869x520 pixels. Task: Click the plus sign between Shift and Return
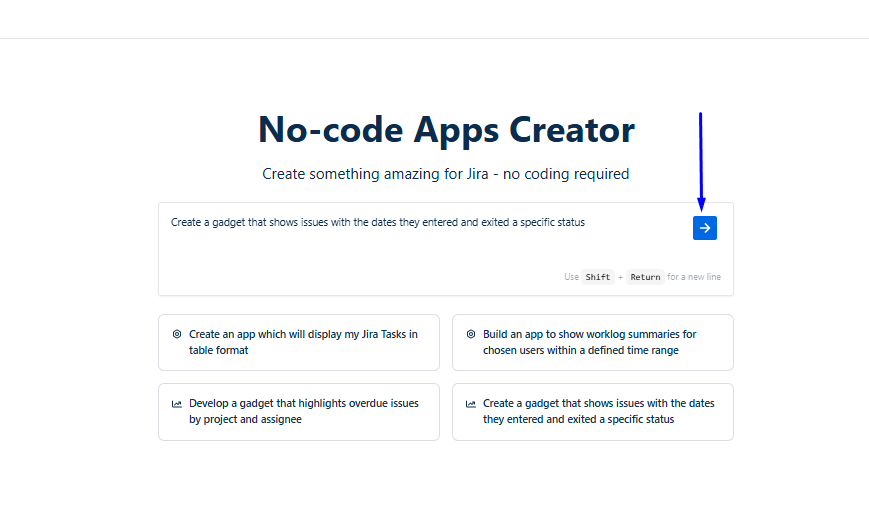(620, 277)
